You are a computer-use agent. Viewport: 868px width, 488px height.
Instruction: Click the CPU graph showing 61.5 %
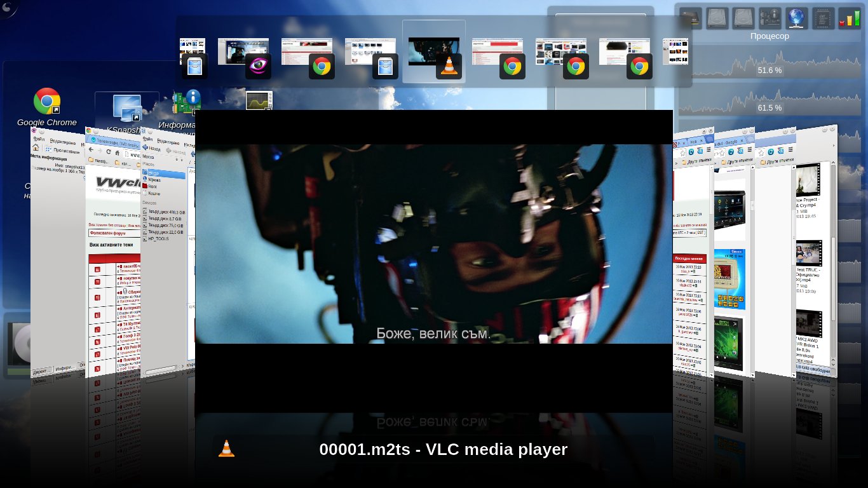click(x=769, y=107)
